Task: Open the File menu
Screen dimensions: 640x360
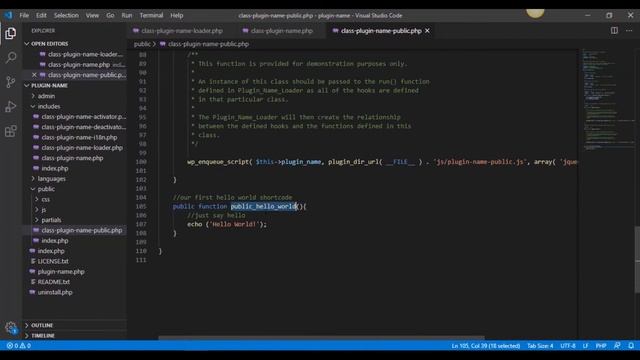Action: (24, 16)
